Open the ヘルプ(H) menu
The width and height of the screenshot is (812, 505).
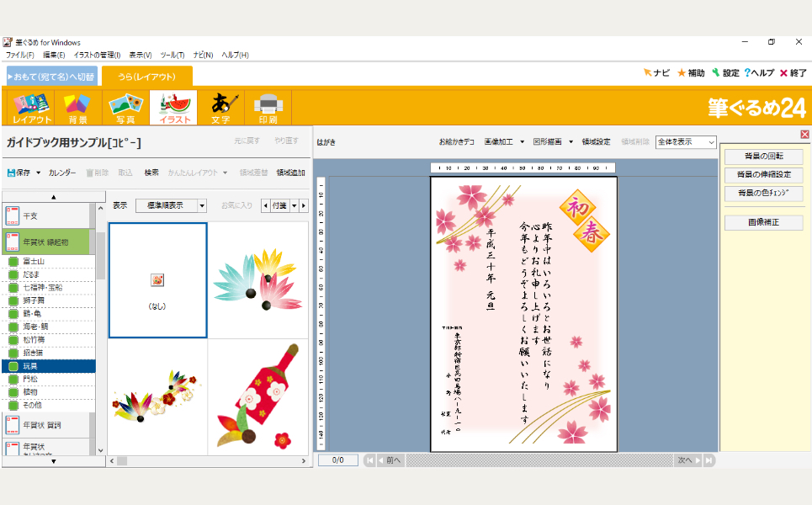pyautogui.click(x=235, y=55)
